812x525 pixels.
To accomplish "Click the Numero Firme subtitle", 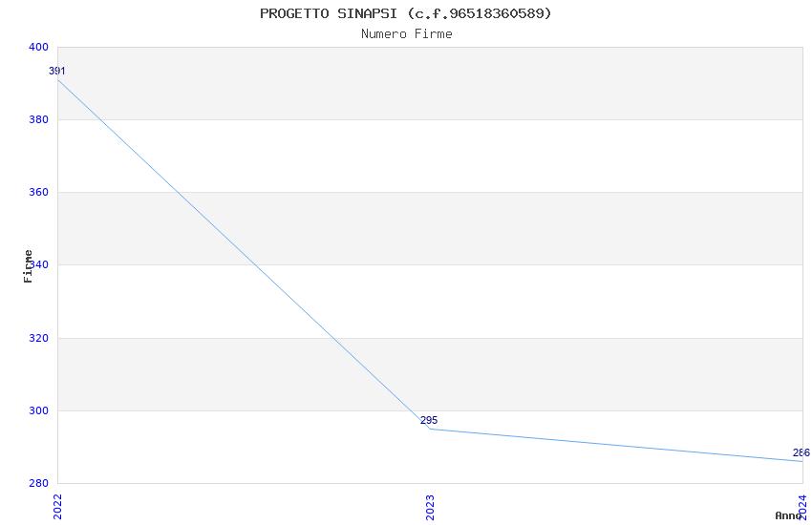I will [x=406, y=34].
